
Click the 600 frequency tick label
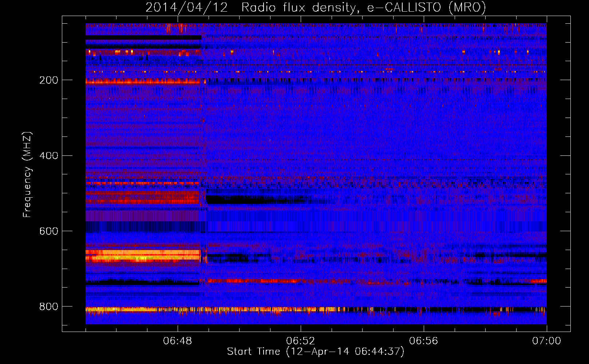(x=49, y=232)
